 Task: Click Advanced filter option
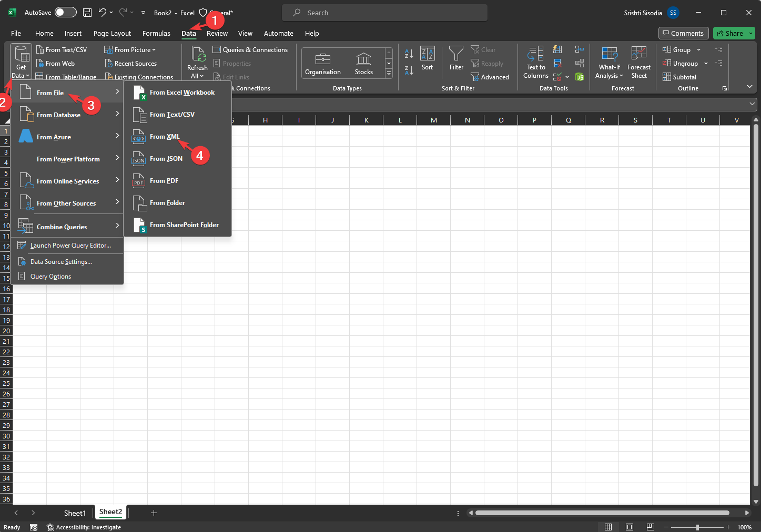[x=490, y=77]
